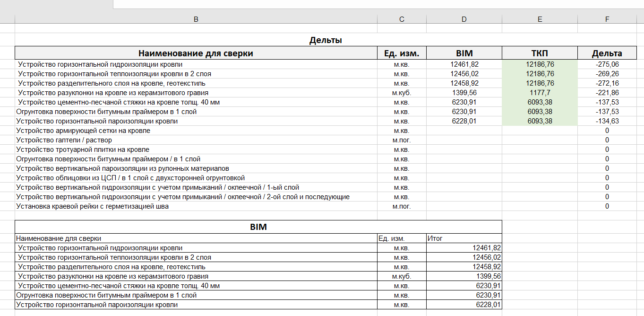Select Дельта -137,53 in цементно-песчаной стяжки row
The image size is (644, 316).
tap(607, 102)
